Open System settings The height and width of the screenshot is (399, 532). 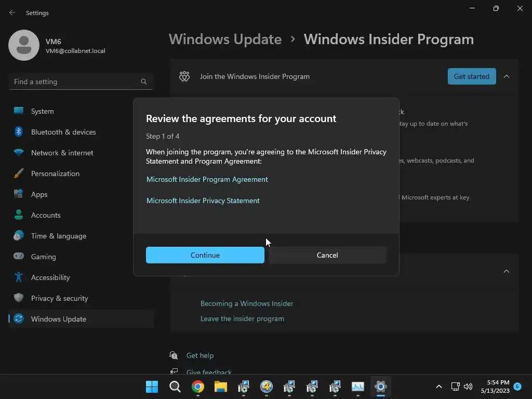click(81, 111)
